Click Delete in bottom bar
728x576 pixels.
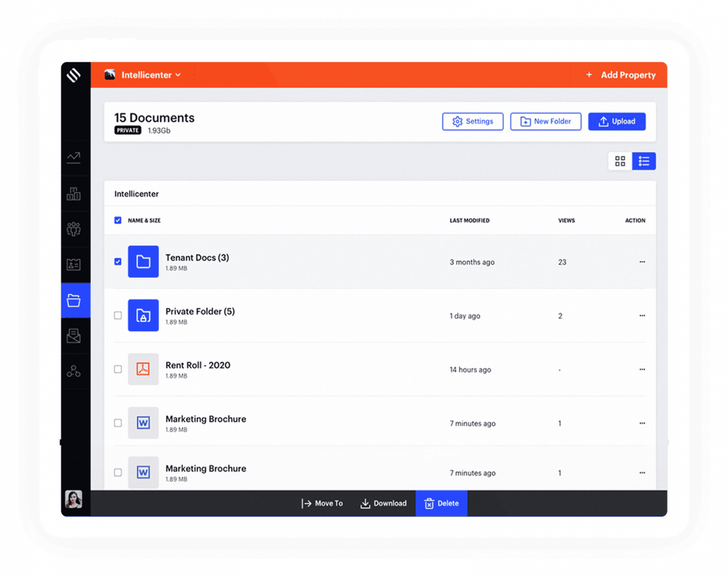[x=441, y=503]
